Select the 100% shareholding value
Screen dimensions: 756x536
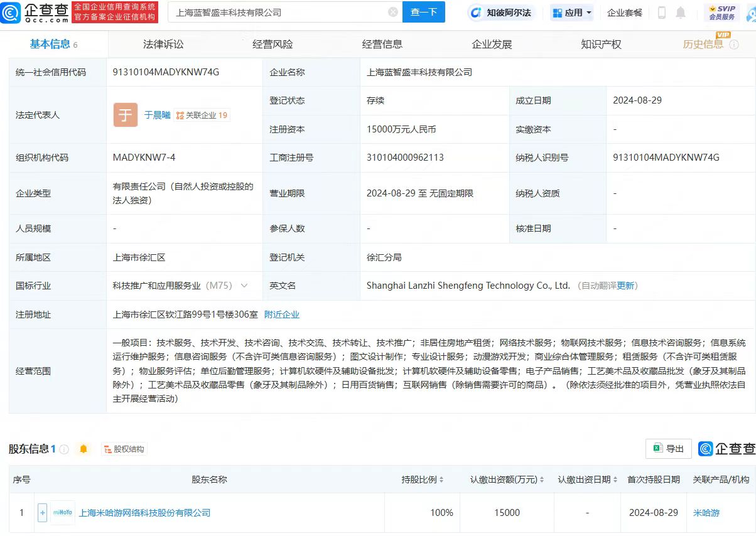pos(441,513)
